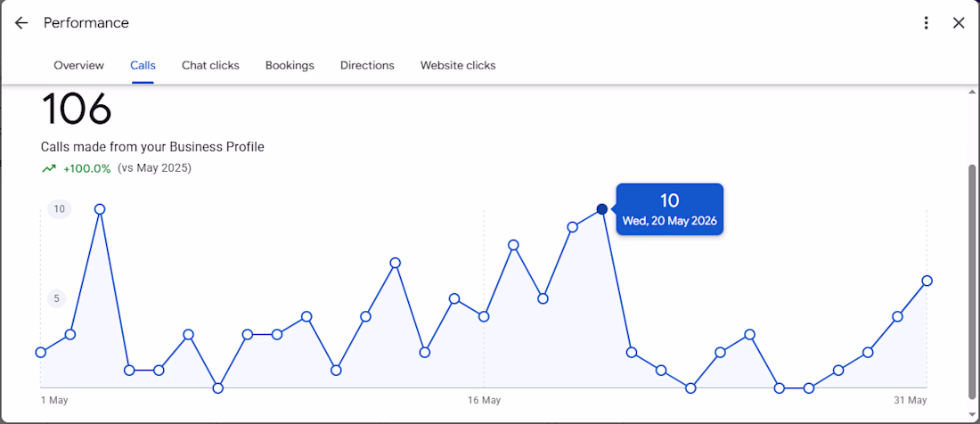Open the Chat clicks tab
980x424 pixels.
(210, 66)
